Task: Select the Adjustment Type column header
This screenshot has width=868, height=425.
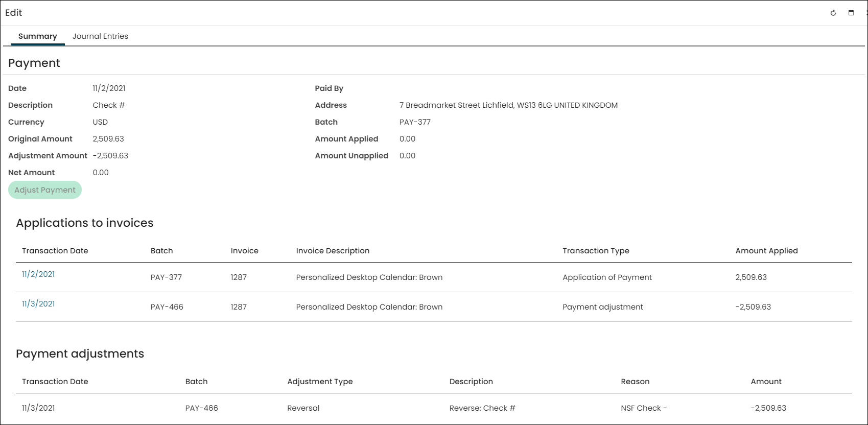Action: (x=320, y=382)
